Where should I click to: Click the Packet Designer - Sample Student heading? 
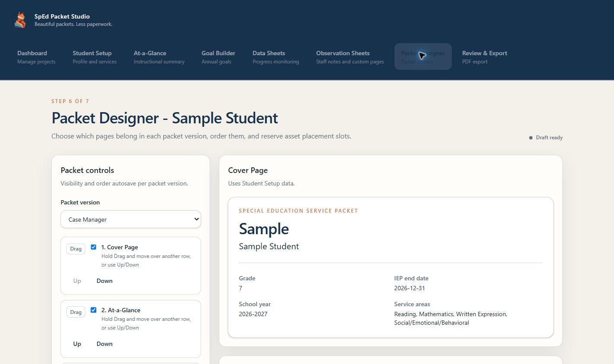pos(165,118)
